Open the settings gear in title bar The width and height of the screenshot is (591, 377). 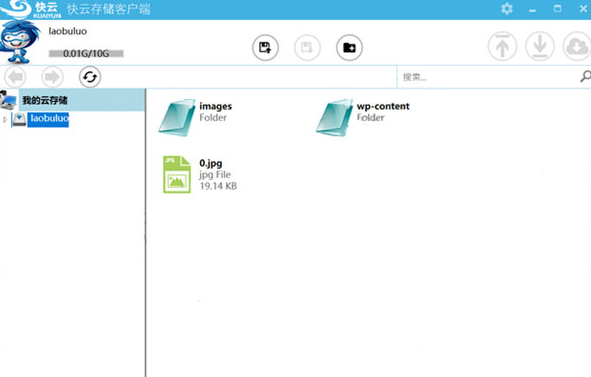click(x=507, y=9)
